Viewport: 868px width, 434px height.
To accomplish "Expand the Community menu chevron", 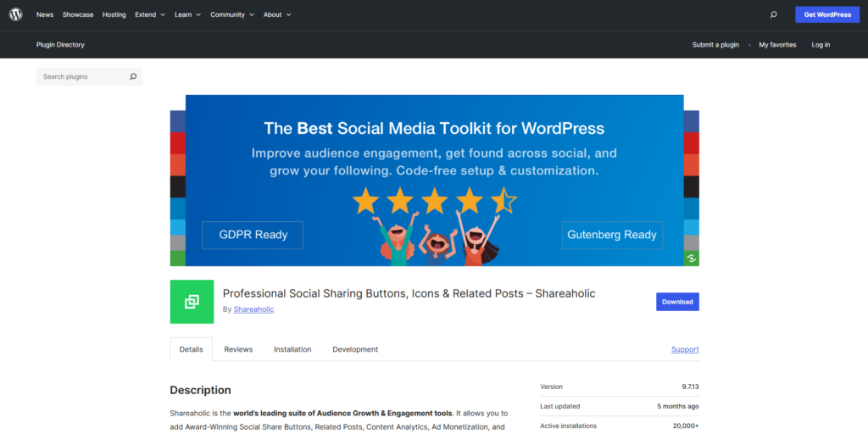I will pos(252,15).
